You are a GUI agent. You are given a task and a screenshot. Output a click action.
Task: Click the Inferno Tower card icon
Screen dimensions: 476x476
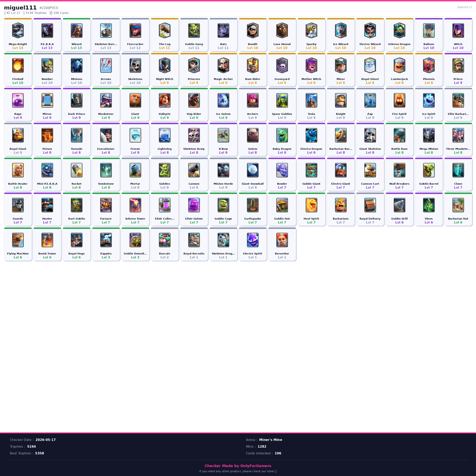click(x=135, y=205)
